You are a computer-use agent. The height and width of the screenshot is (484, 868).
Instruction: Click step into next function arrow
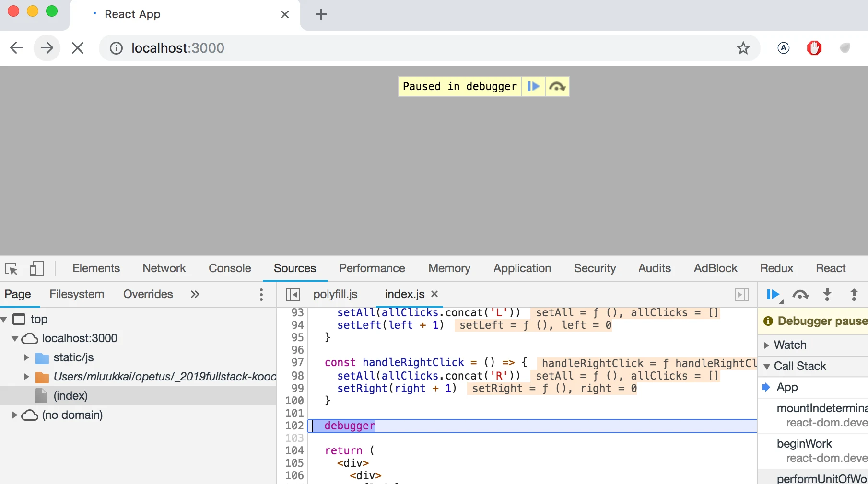tap(827, 294)
